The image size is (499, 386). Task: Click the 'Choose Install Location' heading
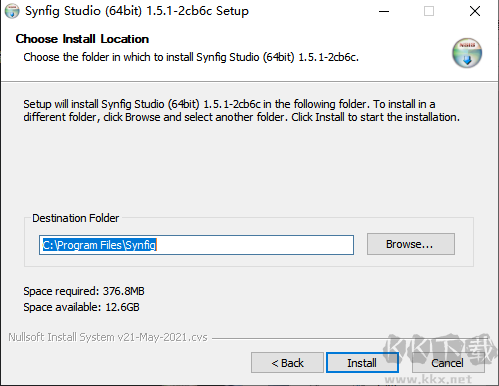pyautogui.click(x=82, y=39)
